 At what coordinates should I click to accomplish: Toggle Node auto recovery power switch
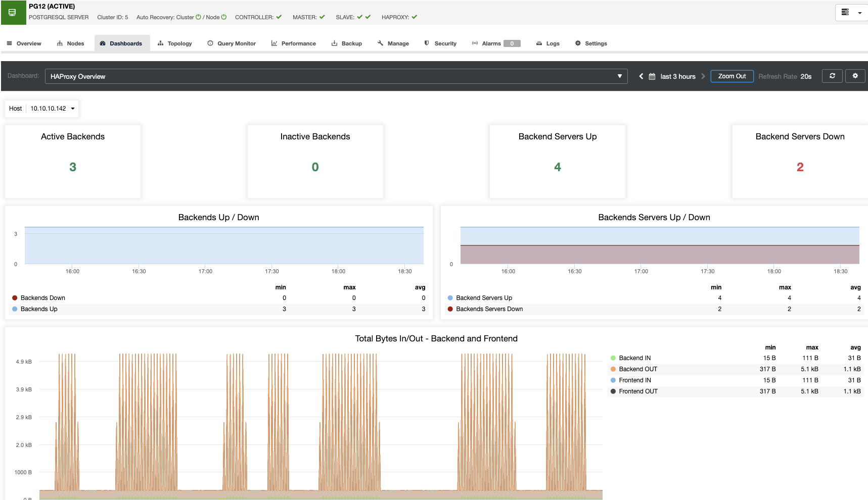[x=225, y=17]
